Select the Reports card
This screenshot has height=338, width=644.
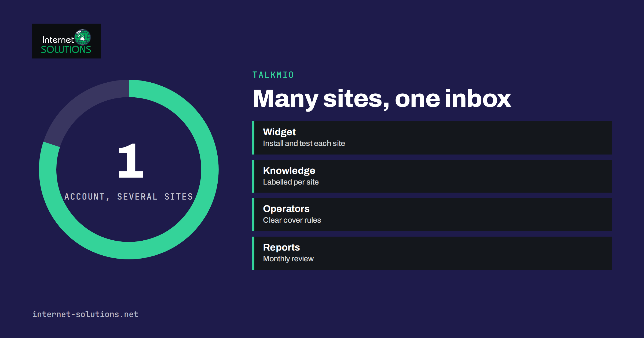pyautogui.click(x=432, y=253)
